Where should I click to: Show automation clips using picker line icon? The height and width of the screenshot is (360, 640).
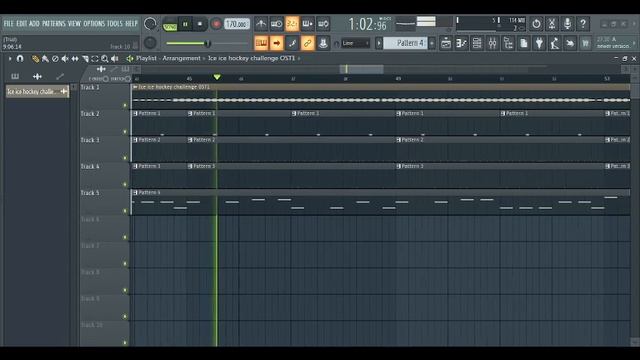(60, 76)
